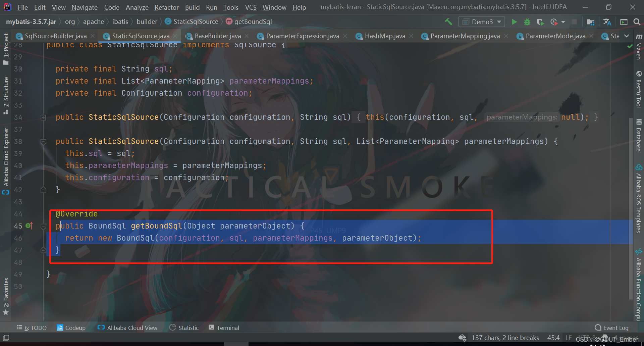This screenshot has height=346, width=644.
Task: Close the HashMap.java tab
Action: pyautogui.click(x=411, y=36)
